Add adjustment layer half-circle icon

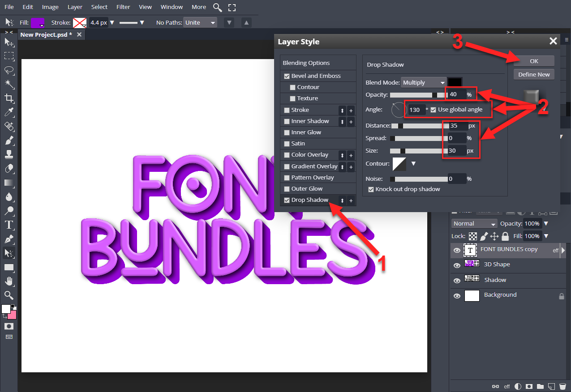518,386
